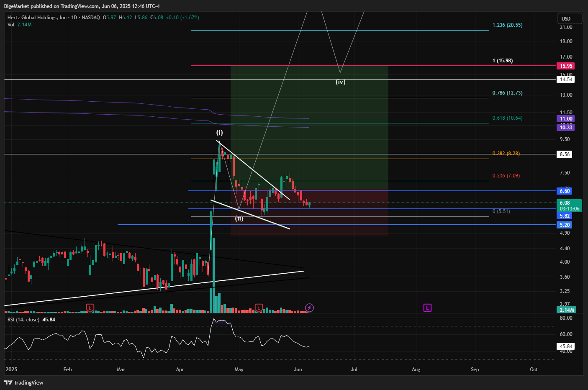588x390 pixels.
Task: Click the 0.236 (7.09) Fibonacci label
Action: pos(506,176)
